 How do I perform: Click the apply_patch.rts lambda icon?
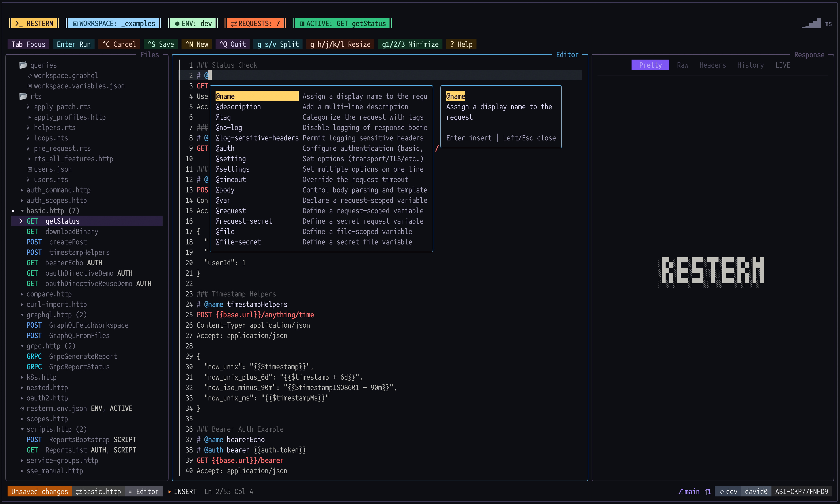(28, 107)
